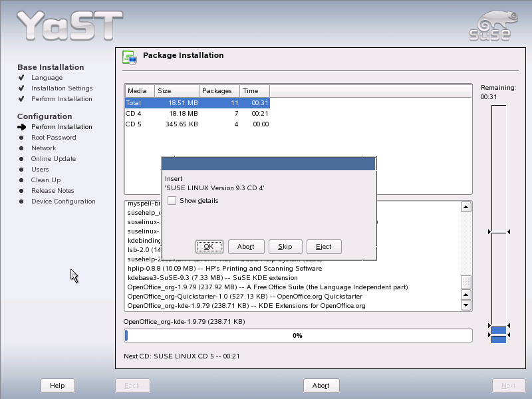Click the Package Installation header icon
Image resolution: width=532 pixels, height=399 pixels.
(129, 57)
